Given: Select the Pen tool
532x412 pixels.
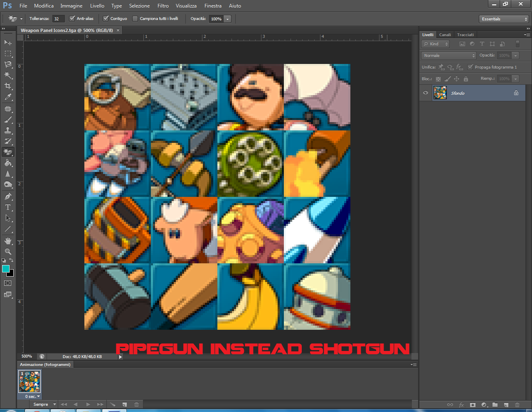Looking at the screenshot, I should click(x=8, y=196).
